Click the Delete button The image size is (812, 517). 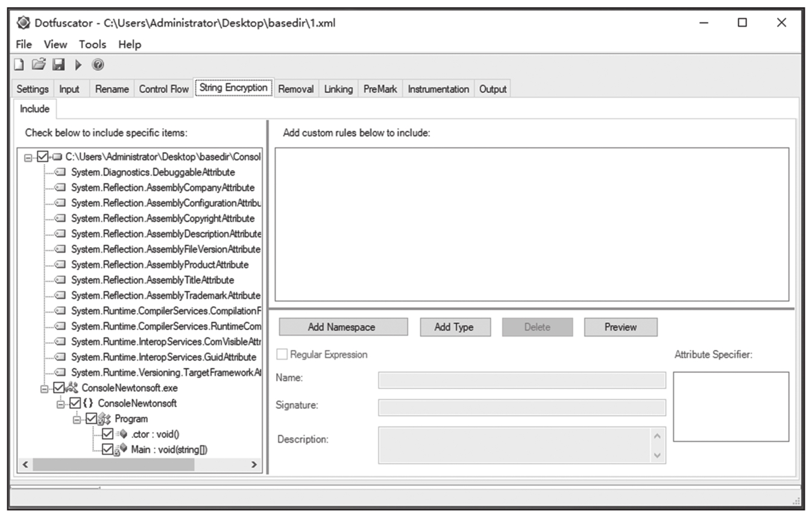[x=537, y=327]
